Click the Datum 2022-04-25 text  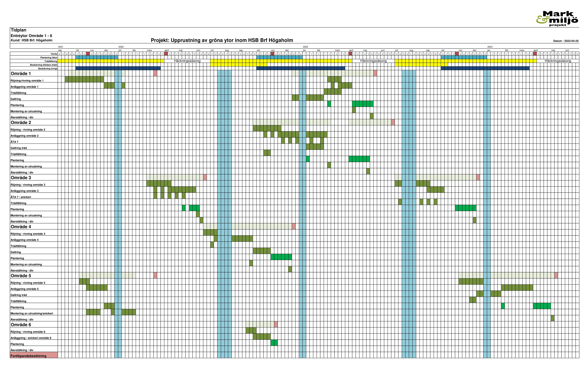click(566, 41)
